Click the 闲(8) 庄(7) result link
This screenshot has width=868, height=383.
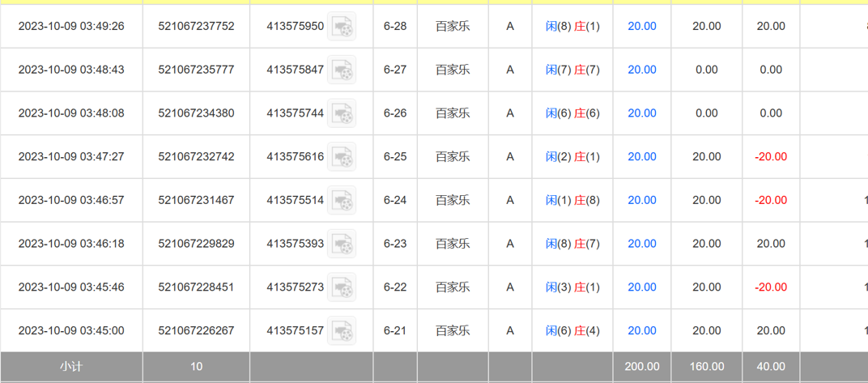point(572,244)
